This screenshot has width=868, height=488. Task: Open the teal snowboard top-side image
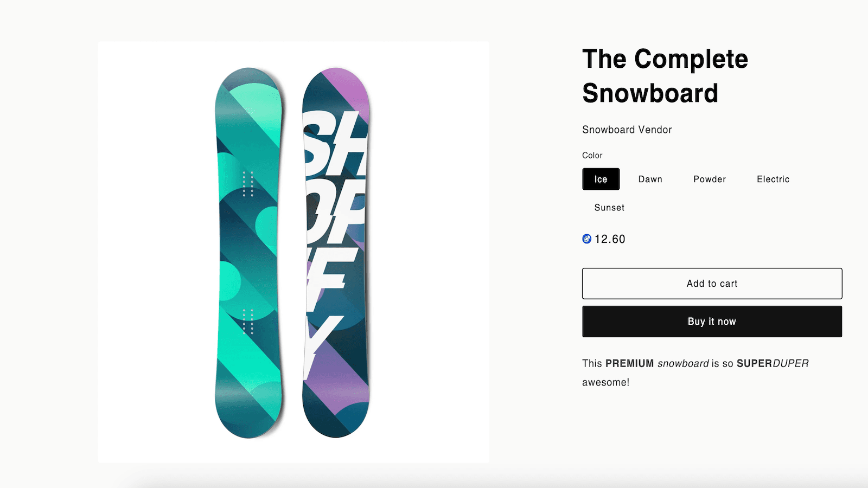pos(248,252)
